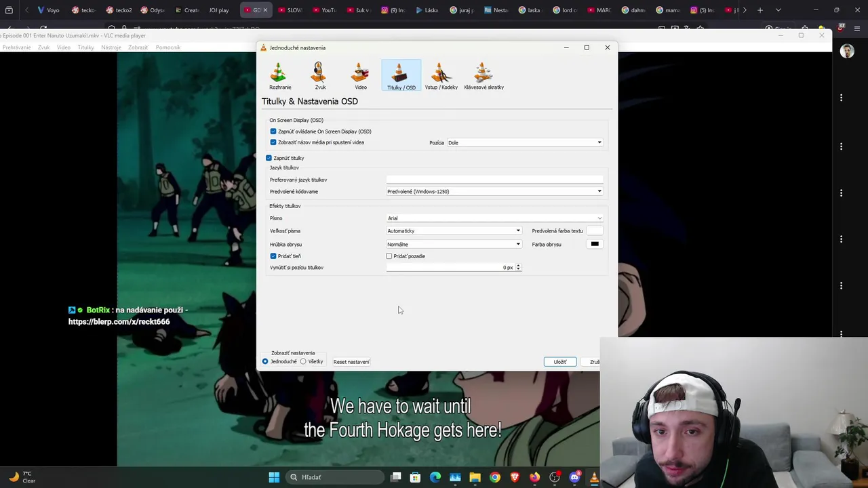Click the Hľadať taskbar search box
Screen dimensions: 868x488
(x=334, y=477)
